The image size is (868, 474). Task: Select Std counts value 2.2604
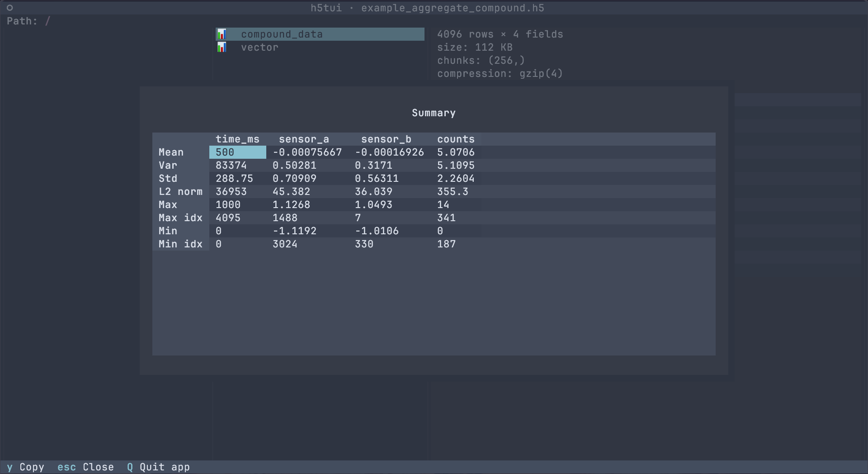point(456,179)
